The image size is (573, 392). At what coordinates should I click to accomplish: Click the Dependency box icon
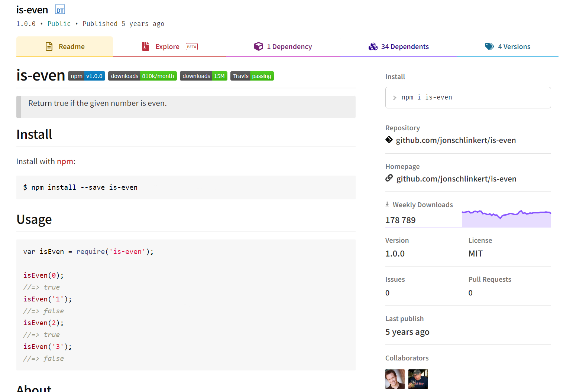point(259,46)
